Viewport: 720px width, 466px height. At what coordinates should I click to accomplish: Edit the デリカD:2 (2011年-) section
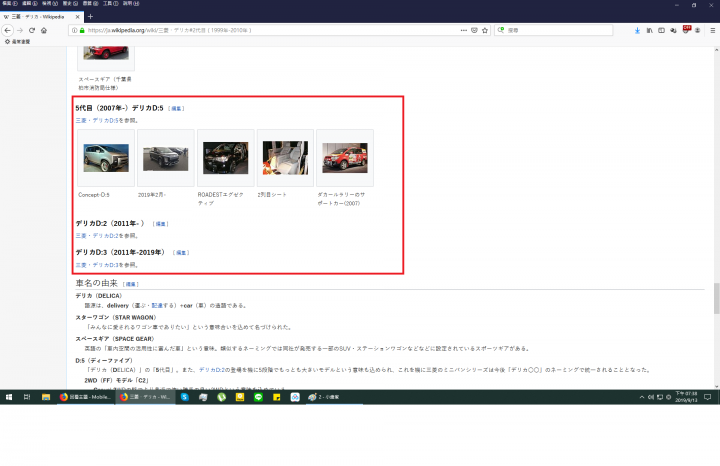point(161,224)
